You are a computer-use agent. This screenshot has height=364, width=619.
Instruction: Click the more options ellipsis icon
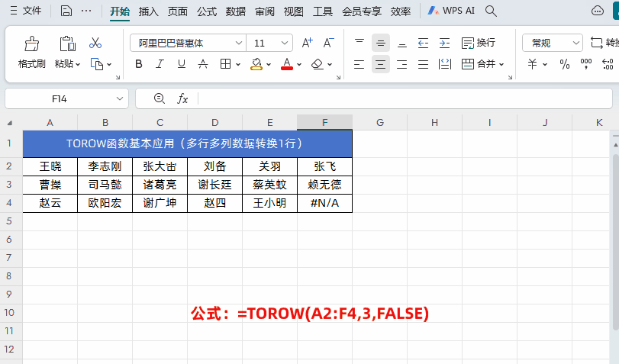pyautogui.click(x=86, y=11)
